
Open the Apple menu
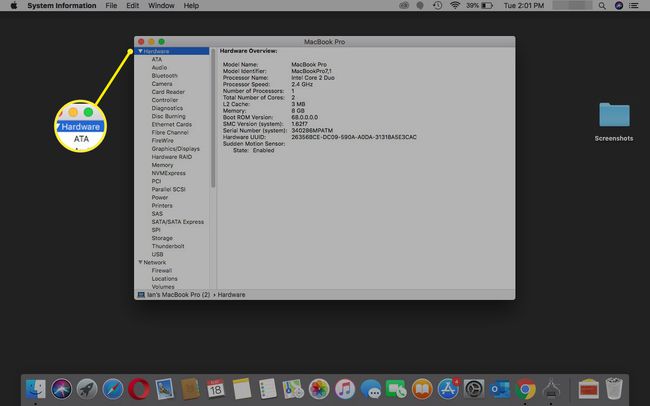point(14,5)
